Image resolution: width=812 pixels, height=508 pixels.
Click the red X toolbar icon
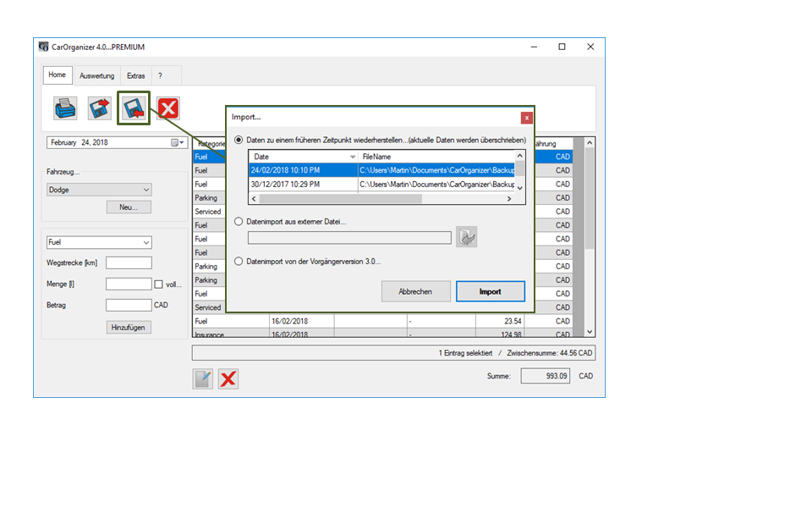(168, 108)
